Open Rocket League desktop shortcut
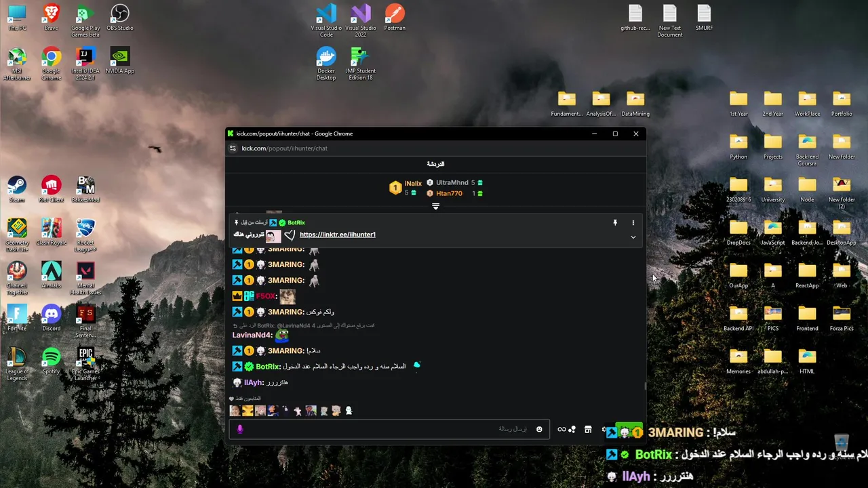This screenshot has width=868, height=488. click(x=85, y=235)
